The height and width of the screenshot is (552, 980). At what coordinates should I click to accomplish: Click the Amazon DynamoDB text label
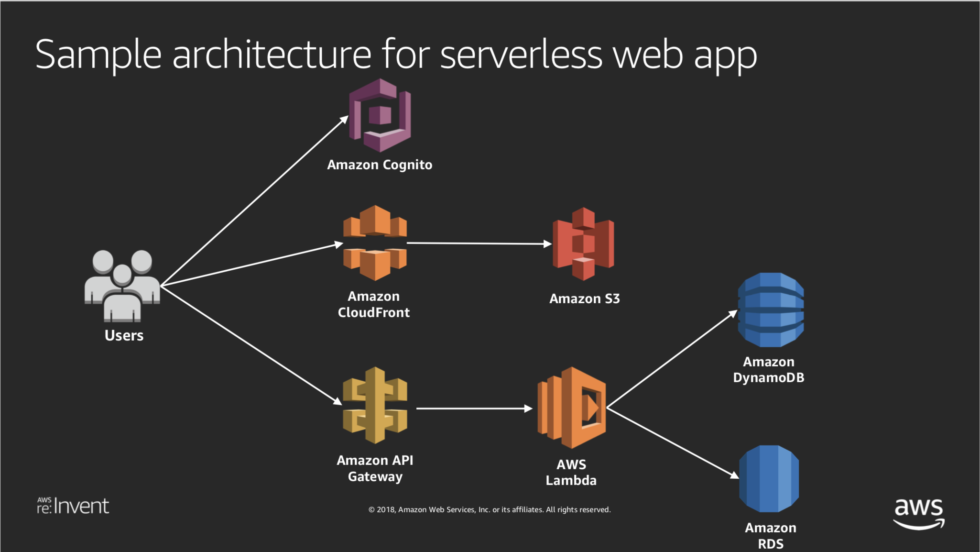click(x=769, y=370)
